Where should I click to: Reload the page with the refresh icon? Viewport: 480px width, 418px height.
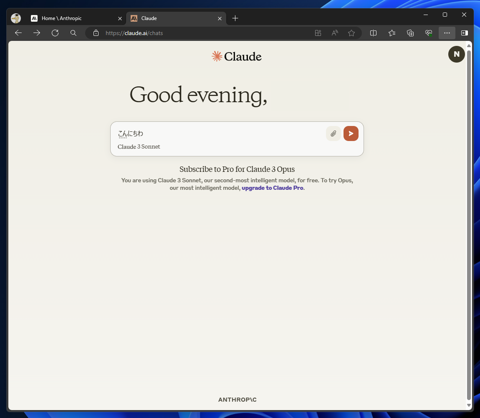55,33
